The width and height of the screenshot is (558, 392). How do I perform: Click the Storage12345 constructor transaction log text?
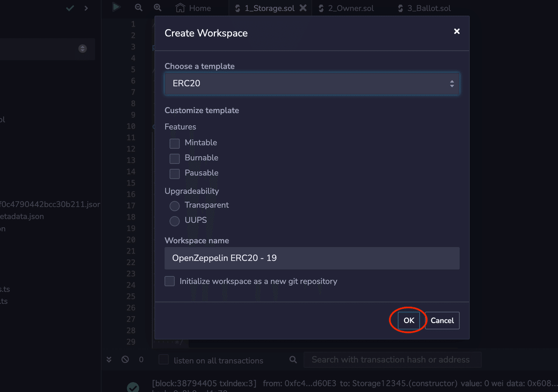355,384
